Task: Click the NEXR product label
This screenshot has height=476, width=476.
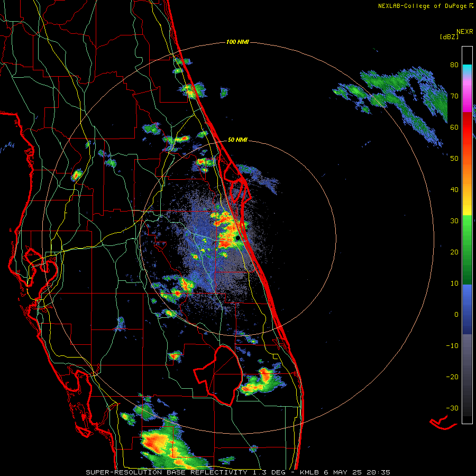Action: pos(464,32)
